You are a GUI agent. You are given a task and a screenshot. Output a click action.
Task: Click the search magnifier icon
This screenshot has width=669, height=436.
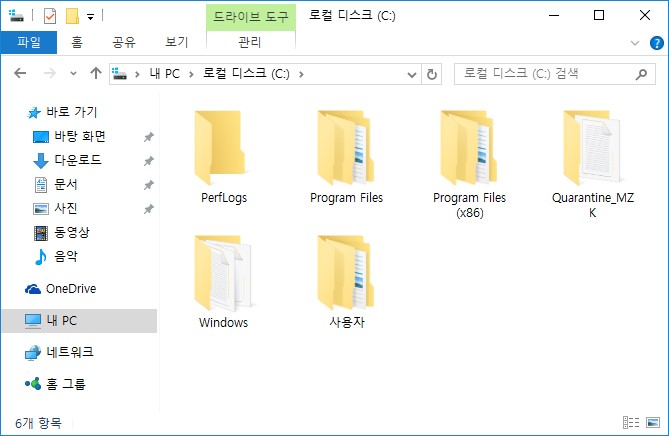click(641, 74)
